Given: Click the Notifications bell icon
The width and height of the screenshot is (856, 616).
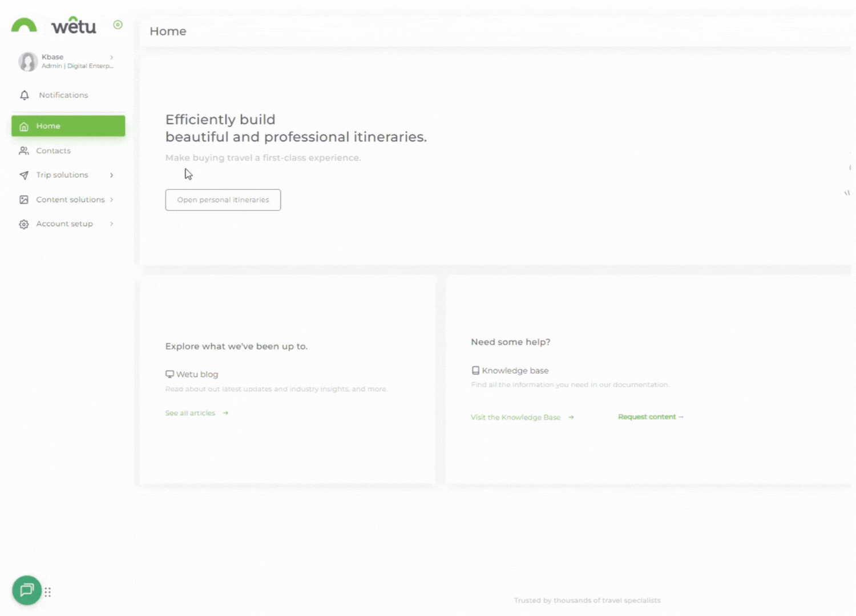Looking at the screenshot, I should point(24,95).
